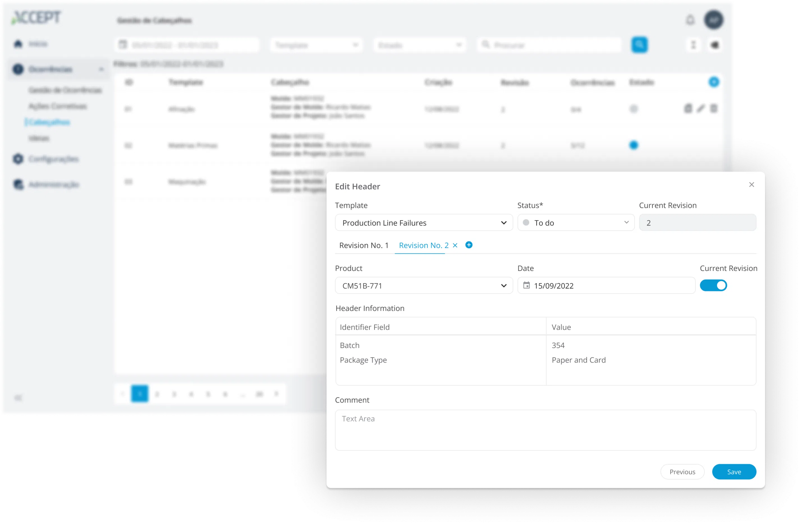Expand the CM51B-771 product dropdown
This screenshot has height=532, width=808.
tap(424, 285)
